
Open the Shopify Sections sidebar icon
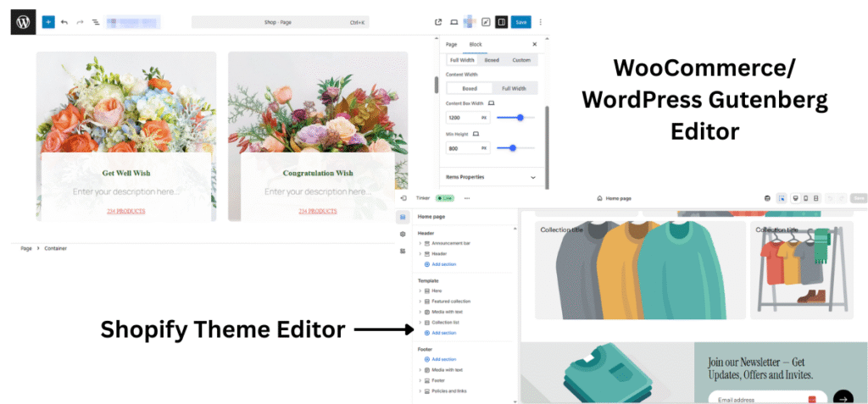[x=403, y=217]
